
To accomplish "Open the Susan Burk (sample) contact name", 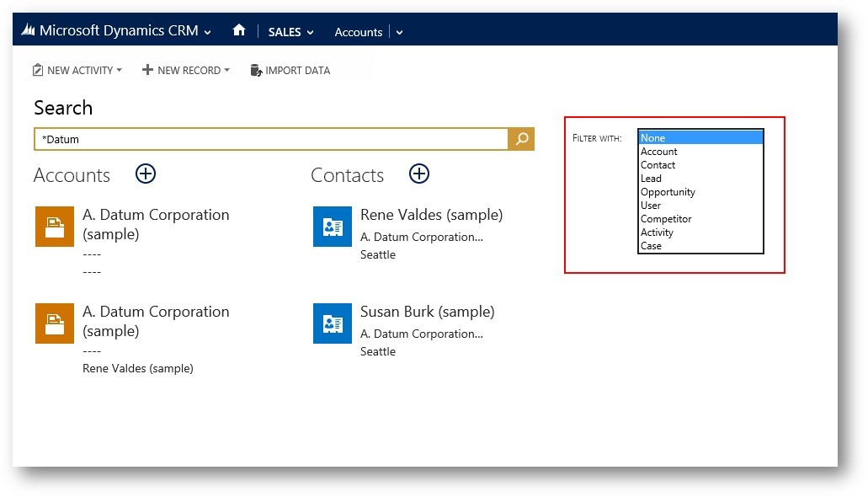I will coord(427,312).
